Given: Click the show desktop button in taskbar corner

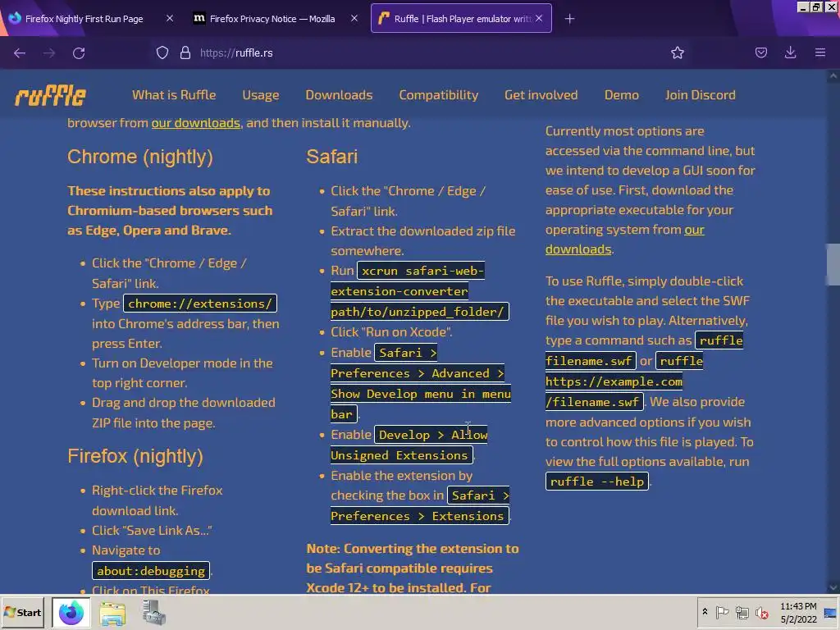Looking at the screenshot, I should 832,612.
